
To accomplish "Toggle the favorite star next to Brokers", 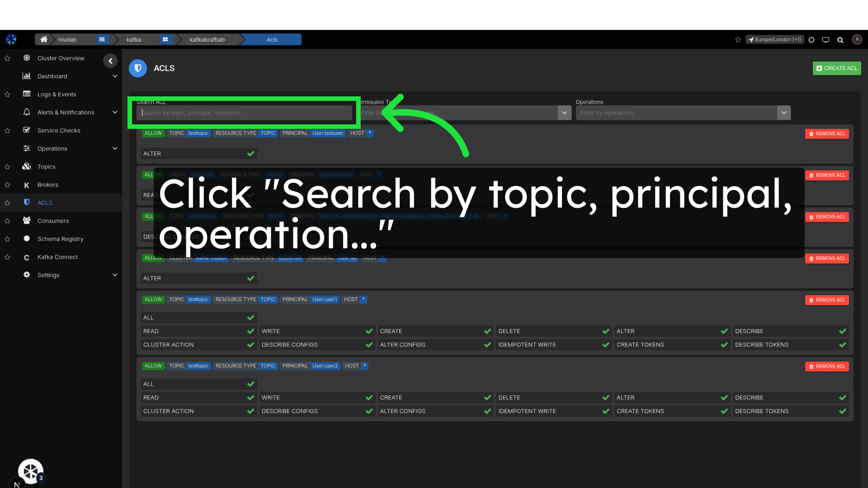I will click(x=7, y=184).
